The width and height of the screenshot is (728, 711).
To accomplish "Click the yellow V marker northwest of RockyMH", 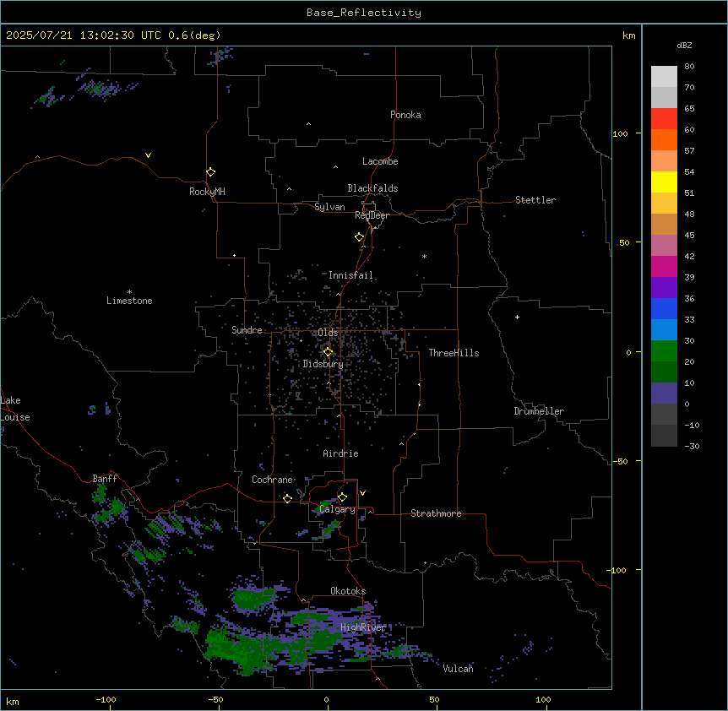I will click(x=148, y=155).
